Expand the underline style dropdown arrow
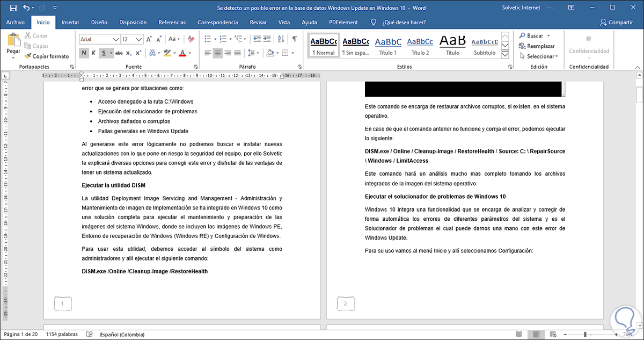The height and width of the screenshot is (340, 644). coord(111,53)
